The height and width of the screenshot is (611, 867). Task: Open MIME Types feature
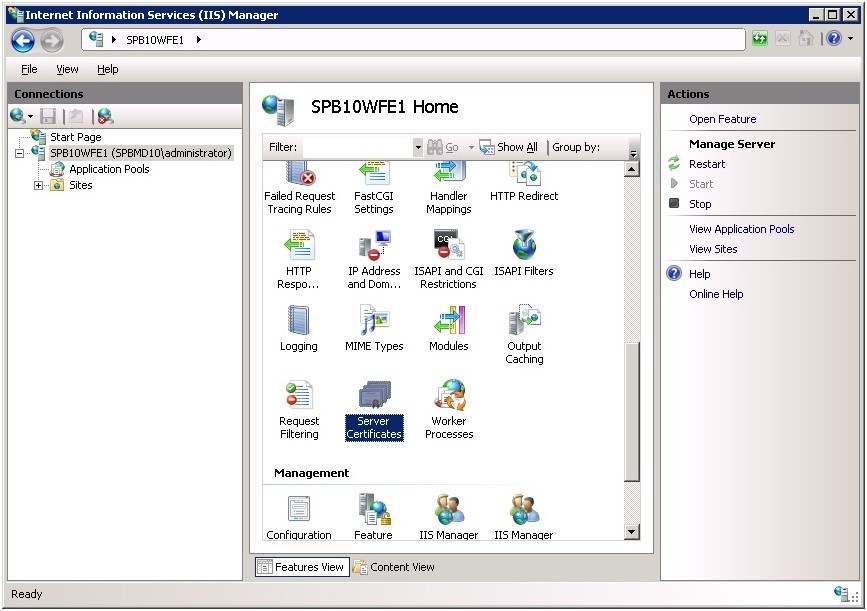(374, 328)
